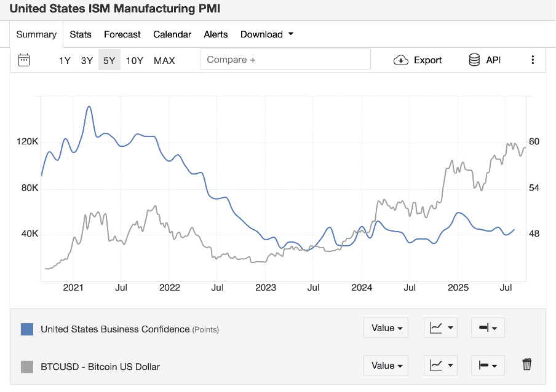The width and height of the screenshot is (556, 392).
Task: Go to the Alerts tab
Action: (x=216, y=34)
